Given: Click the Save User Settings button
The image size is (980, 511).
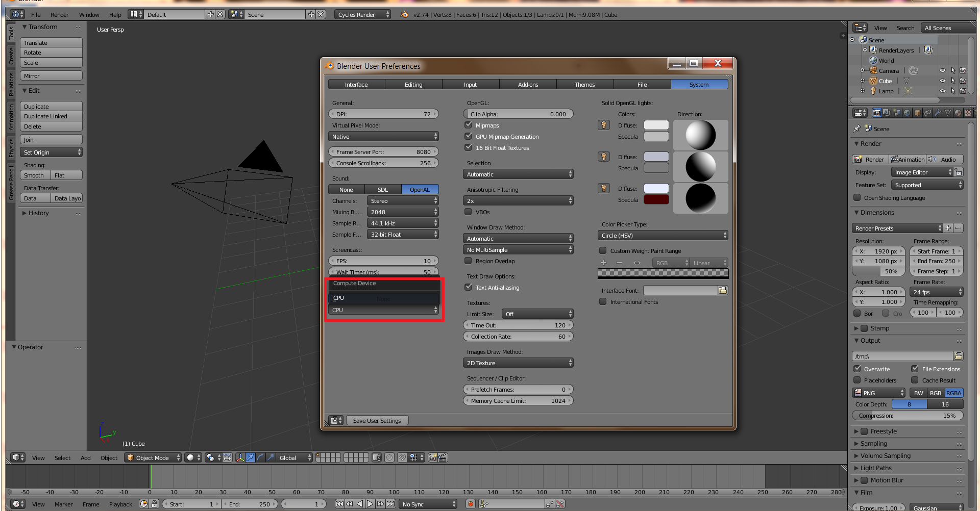Looking at the screenshot, I should pyautogui.click(x=377, y=421).
